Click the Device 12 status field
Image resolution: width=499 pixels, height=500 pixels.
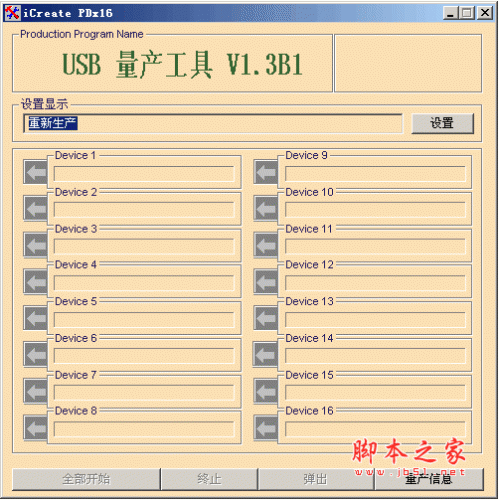pos(375,283)
